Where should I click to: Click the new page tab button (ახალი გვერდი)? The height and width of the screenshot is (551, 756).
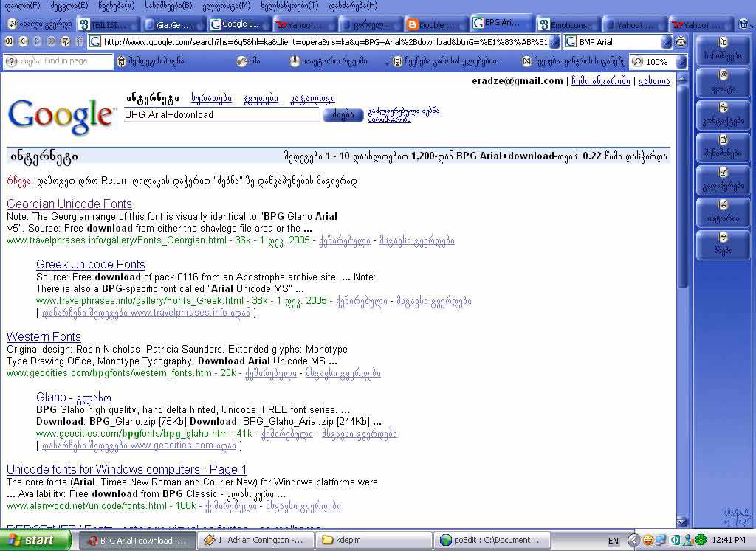click(x=40, y=24)
